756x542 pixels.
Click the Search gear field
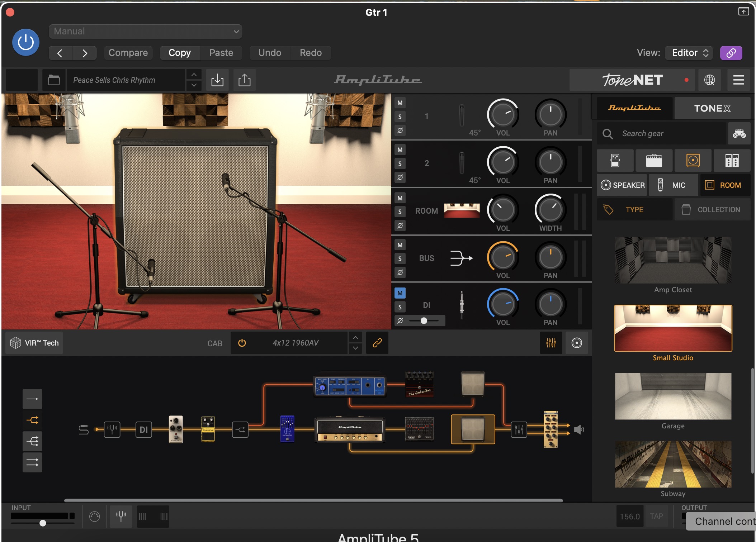(662, 133)
